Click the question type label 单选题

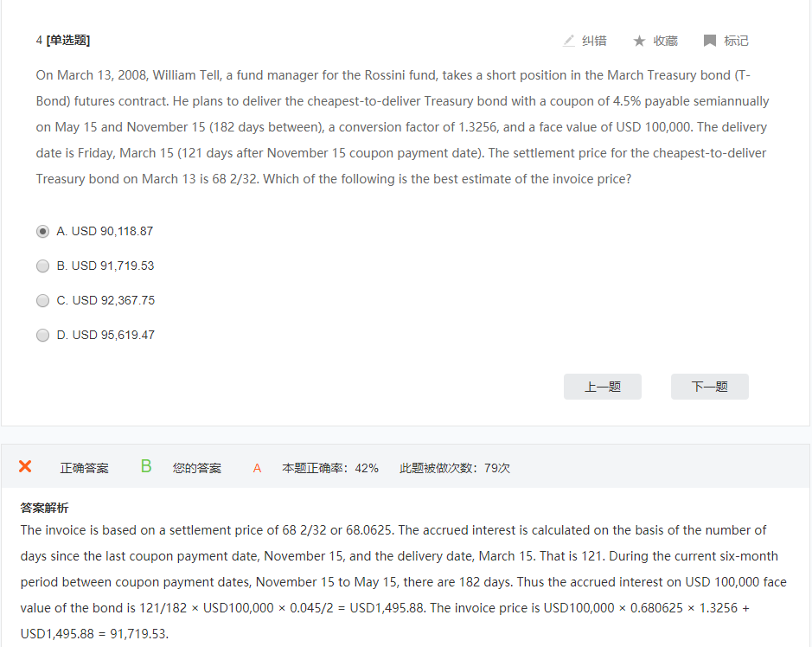tap(67, 41)
